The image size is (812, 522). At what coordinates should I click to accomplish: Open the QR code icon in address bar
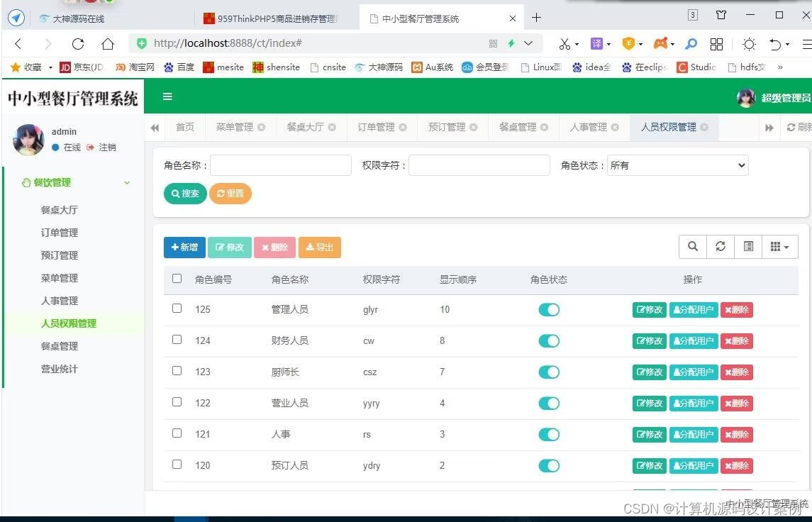click(x=493, y=43)
